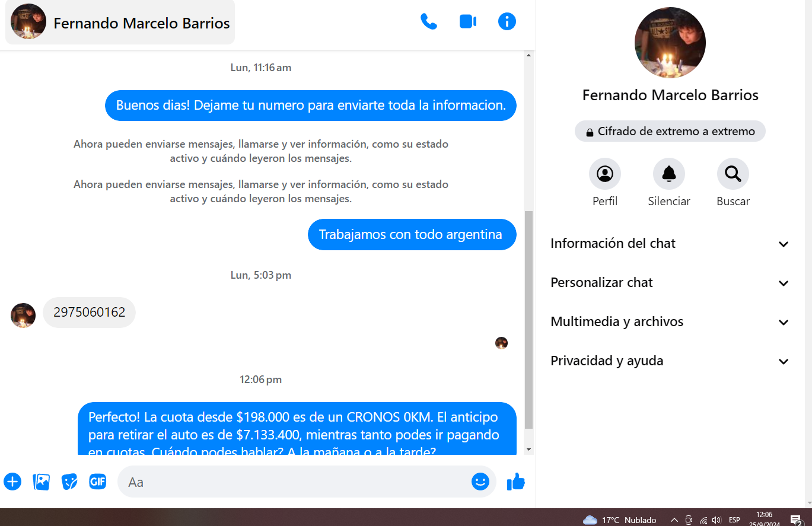This screenshot has width=812, height=526.
Task: Open more actions with the plus icon
Action: coord(12,482)
